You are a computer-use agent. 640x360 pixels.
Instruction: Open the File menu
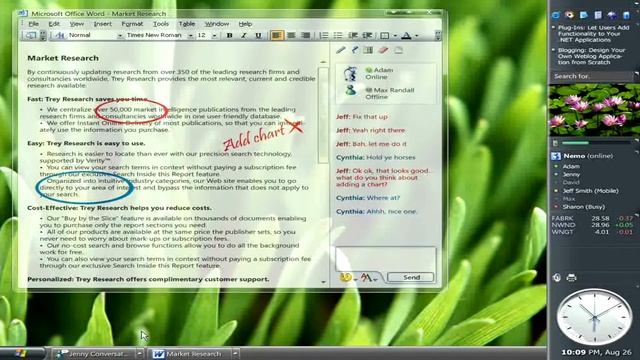click(33, 24)
